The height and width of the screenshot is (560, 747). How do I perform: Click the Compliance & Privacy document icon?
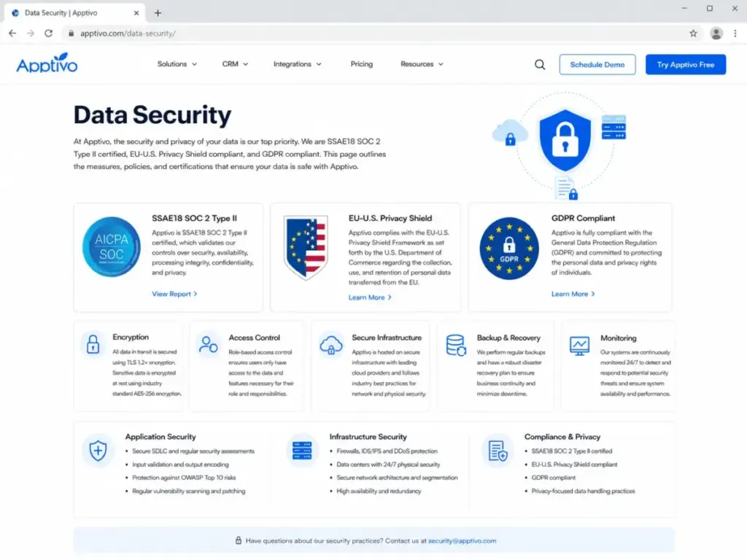click(x=498, y=451)
